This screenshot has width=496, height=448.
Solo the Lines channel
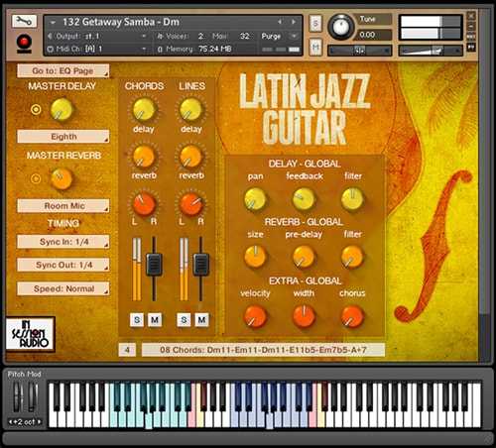184,319
